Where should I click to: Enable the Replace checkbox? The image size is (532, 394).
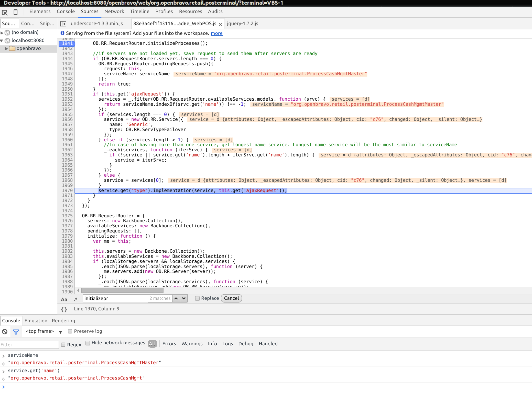click(x=197, y=299)
